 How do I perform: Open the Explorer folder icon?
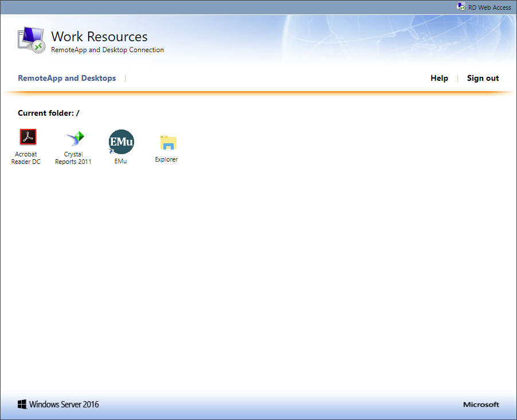[168, 143]
